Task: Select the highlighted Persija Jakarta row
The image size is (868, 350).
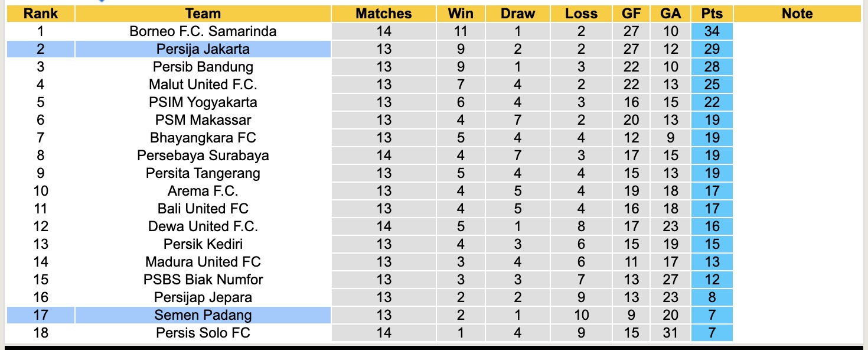Action: tap(203, 49)
